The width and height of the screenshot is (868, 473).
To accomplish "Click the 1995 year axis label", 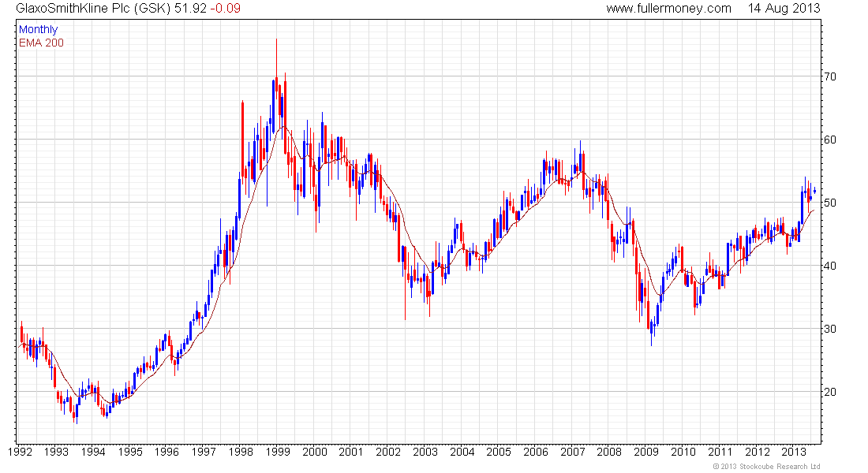I will (130, 452).
